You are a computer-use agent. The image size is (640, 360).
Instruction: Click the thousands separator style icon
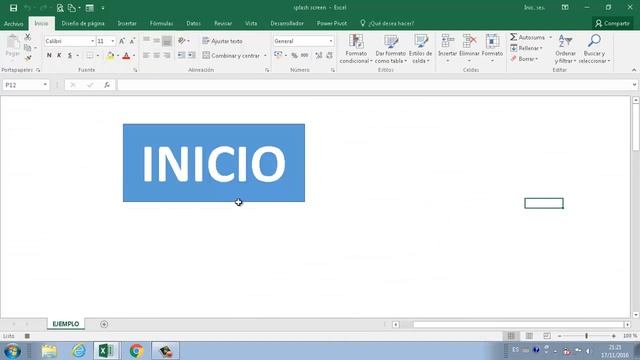click(304, 55)
